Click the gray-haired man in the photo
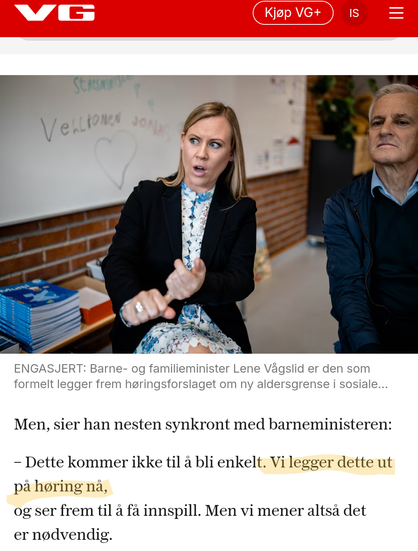The image size is (418, 551). point(372,218)
